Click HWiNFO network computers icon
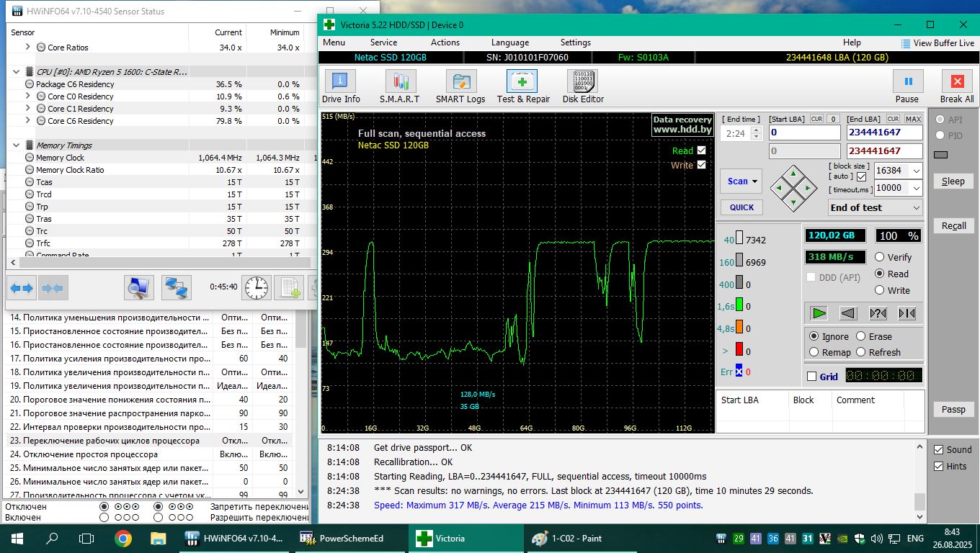This screenshot has width=980, height=553. point(176,287)
